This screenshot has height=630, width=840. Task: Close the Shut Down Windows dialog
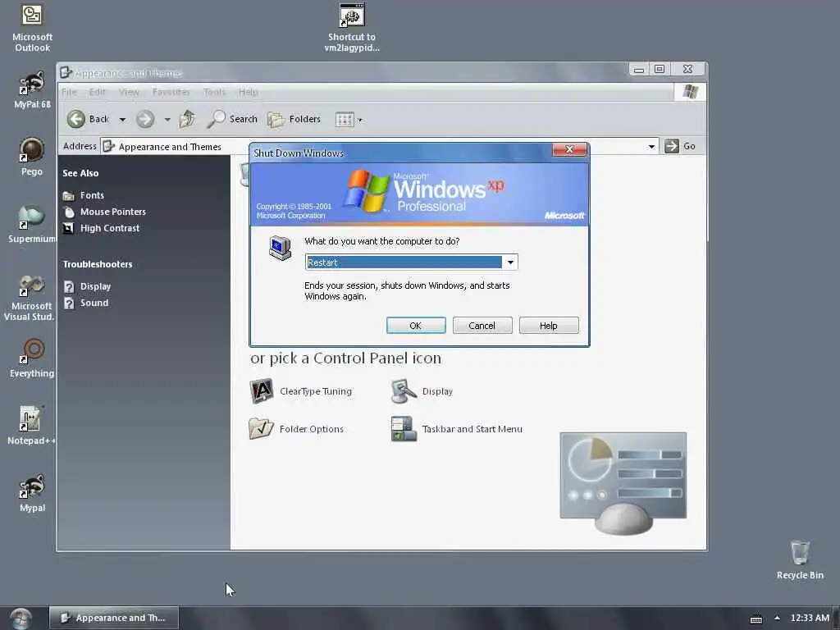[569, 149]
